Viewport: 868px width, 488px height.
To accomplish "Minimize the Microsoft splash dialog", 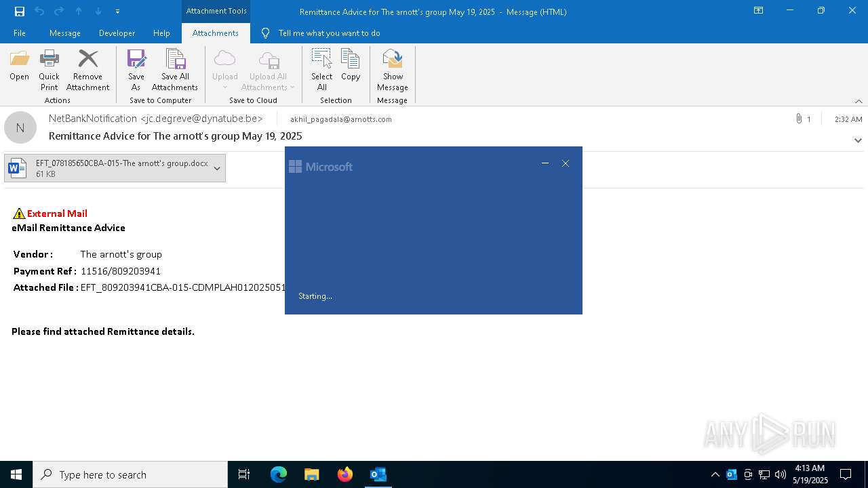I will [545, 163].
